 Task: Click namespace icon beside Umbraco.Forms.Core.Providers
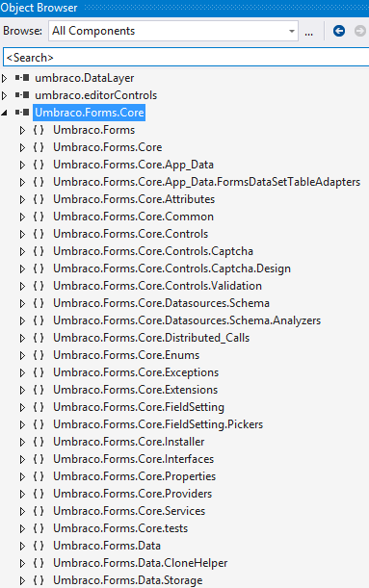(39, 494)
